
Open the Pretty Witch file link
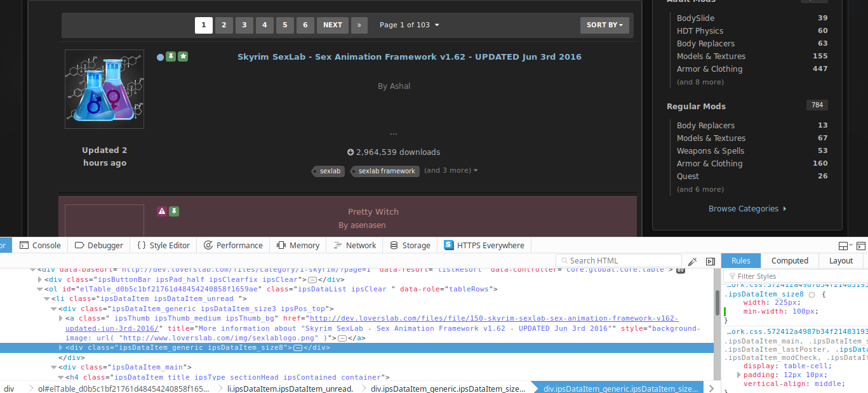373,212
